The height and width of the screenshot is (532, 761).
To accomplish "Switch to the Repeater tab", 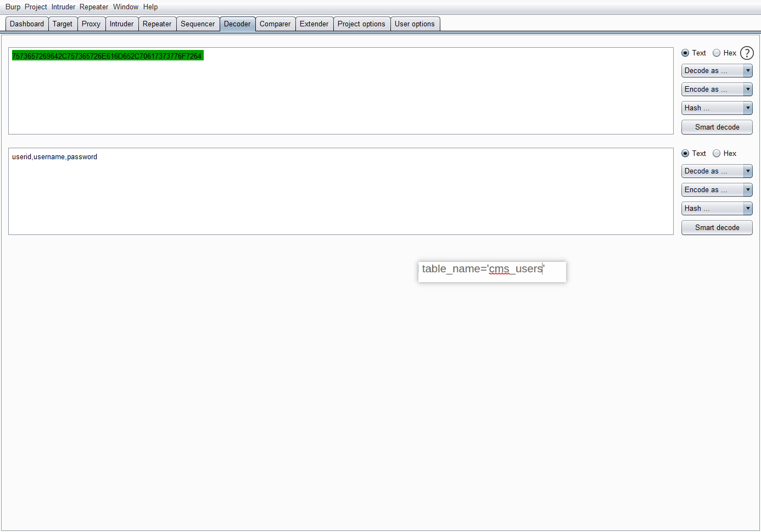I will (x=157, y=24).
